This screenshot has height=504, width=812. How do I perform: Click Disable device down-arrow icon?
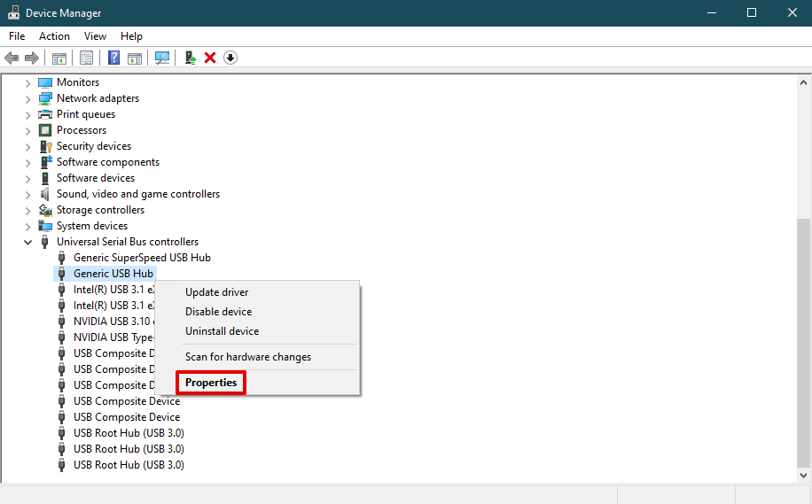click(x=230, y=58)
